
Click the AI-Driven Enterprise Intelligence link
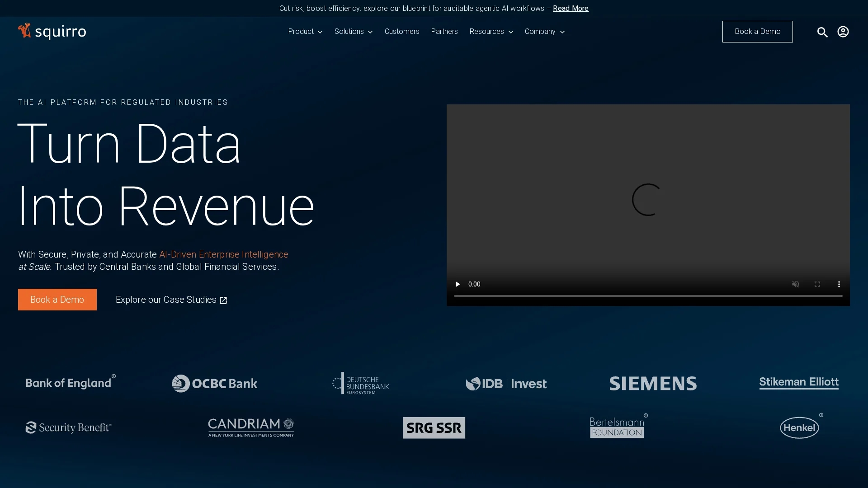point(223,254)
